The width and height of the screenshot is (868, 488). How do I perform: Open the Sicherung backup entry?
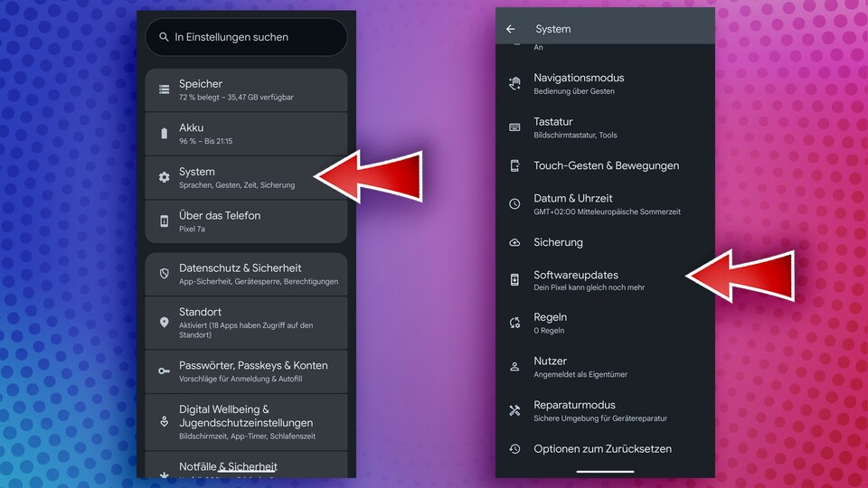pyautogui.click(x=558, y=242)
